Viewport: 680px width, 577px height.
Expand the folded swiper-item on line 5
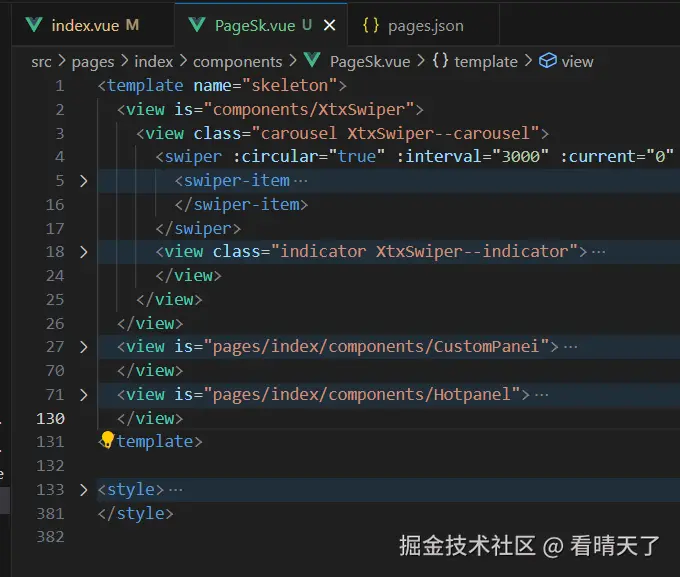(84, 181)
